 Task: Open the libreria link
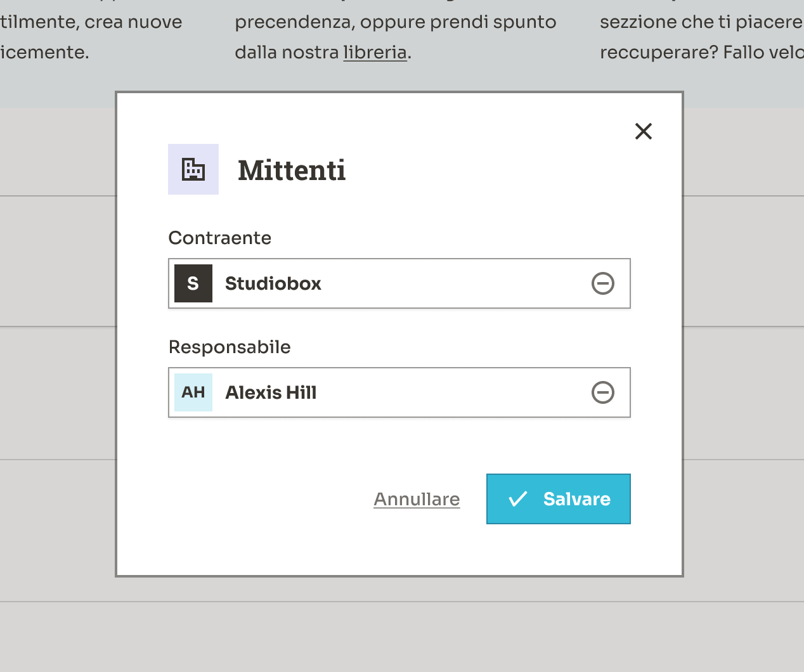[375, 52]
